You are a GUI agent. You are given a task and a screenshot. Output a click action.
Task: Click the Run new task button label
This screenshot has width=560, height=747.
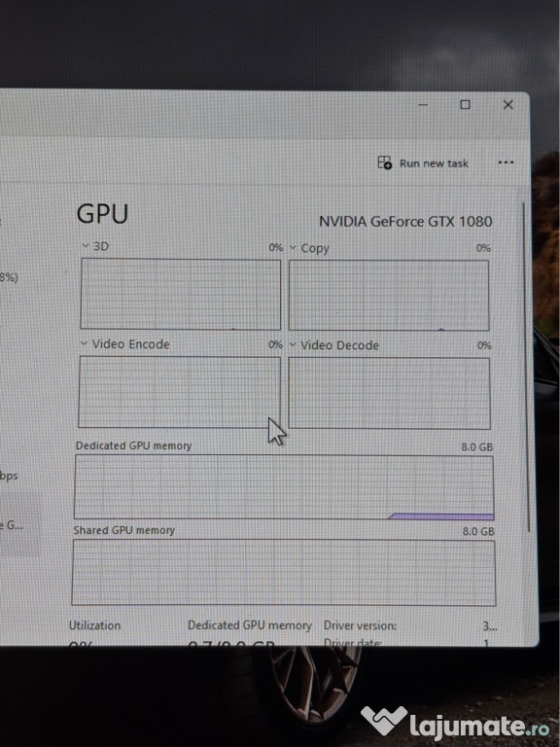[x=434, y=163]
